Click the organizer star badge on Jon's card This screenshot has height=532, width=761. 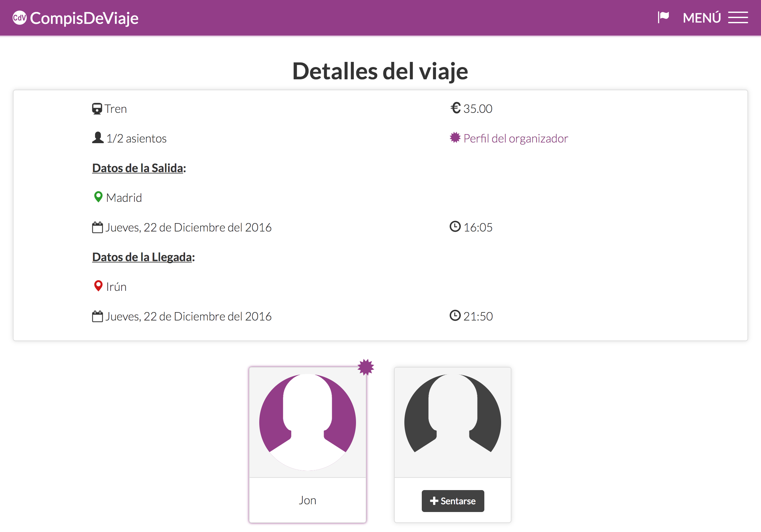[366, 367]
